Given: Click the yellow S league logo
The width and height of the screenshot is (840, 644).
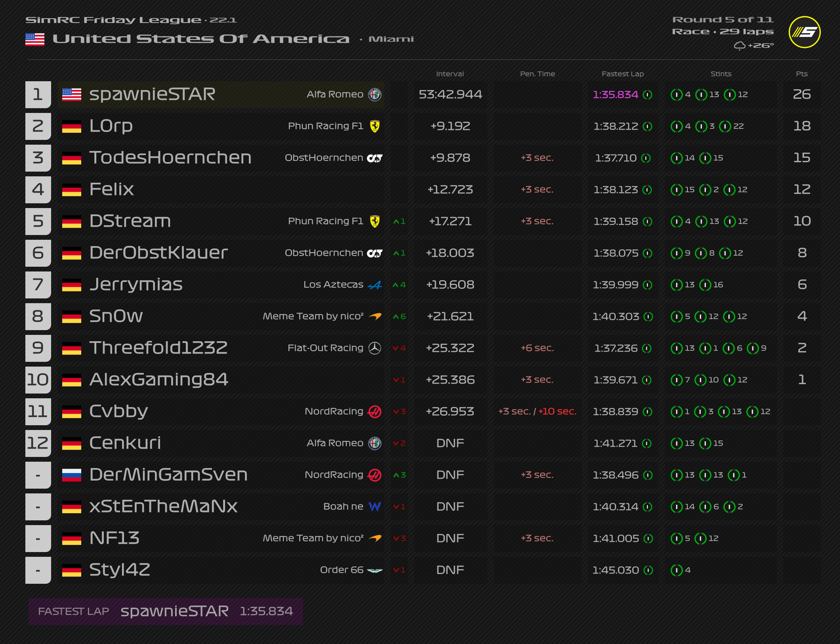Looking at the screenshot, I should click(804, 32).
